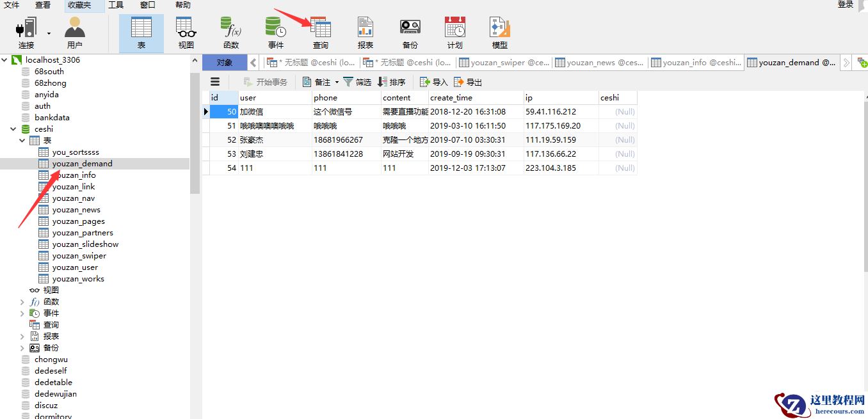The width and height of the screenshot is (868, 419).
Task: Select the youzan_partners table
Action: pyautogui.click(x=83, y=232)
